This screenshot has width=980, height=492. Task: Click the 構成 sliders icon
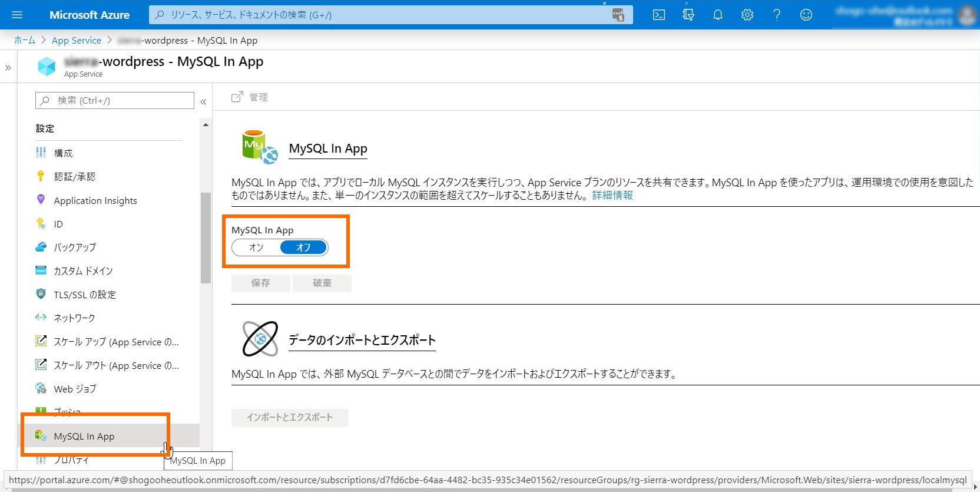point(41,153)
